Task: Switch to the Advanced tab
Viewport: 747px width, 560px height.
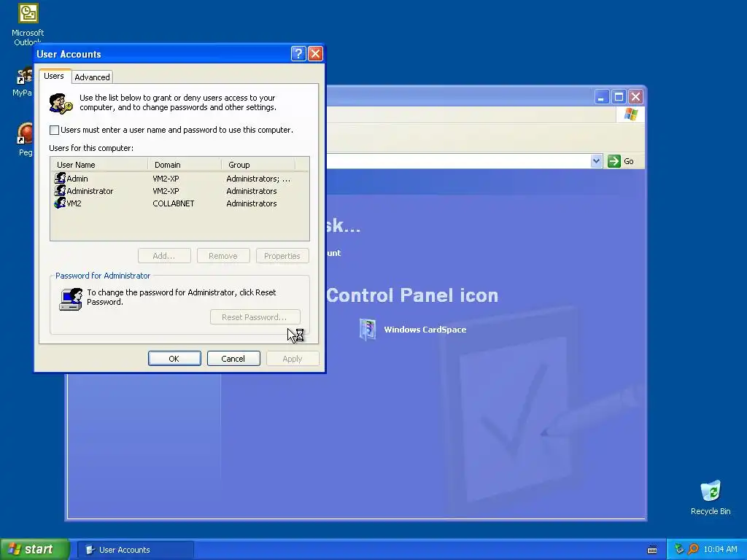Action: pyautogui.click(x=92, y=77)
